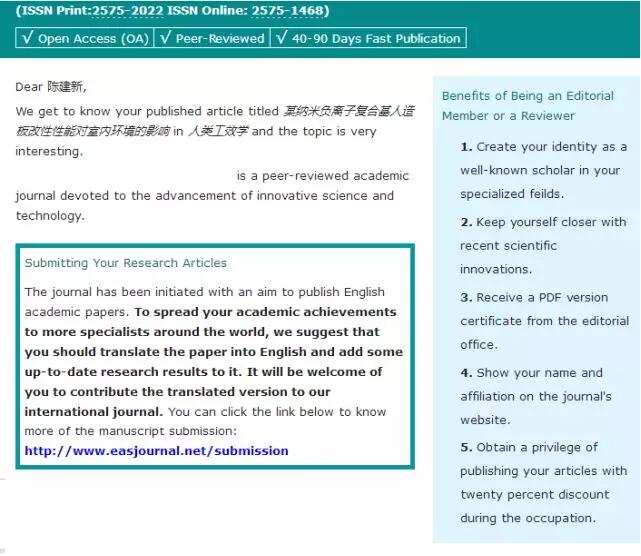The image size is (641, 556).
Task: Click benefit 1 about creating your identity
Action: coord(543,170)
